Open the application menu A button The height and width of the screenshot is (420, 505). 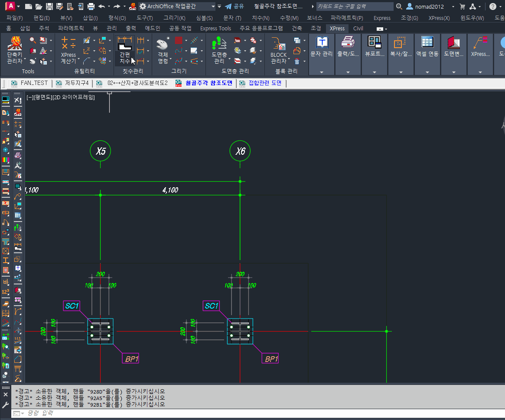[10, 6]
